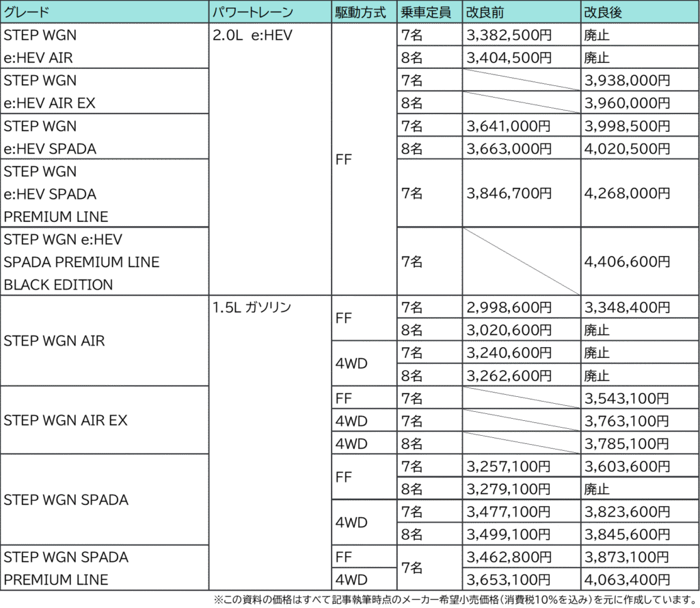Click the 3,603,600円 price
This screenshot has width=700, height=608.
click(628, 467)
